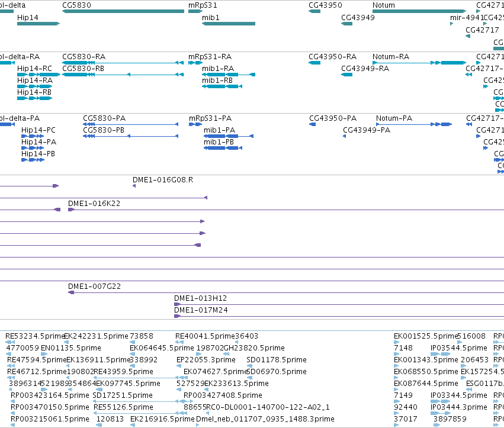Select the CG5830-RA transcript label
504x428 pixels.
tap(84, 57)
